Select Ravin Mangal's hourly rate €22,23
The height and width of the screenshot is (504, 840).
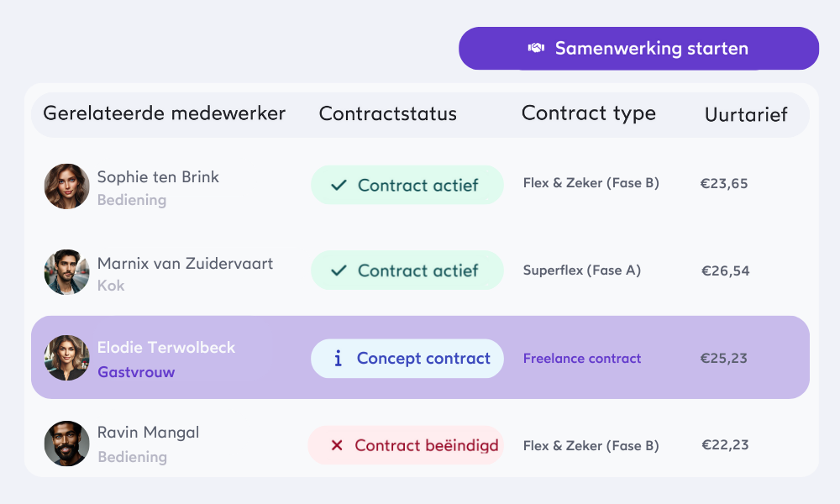click(x=725, y=445)
